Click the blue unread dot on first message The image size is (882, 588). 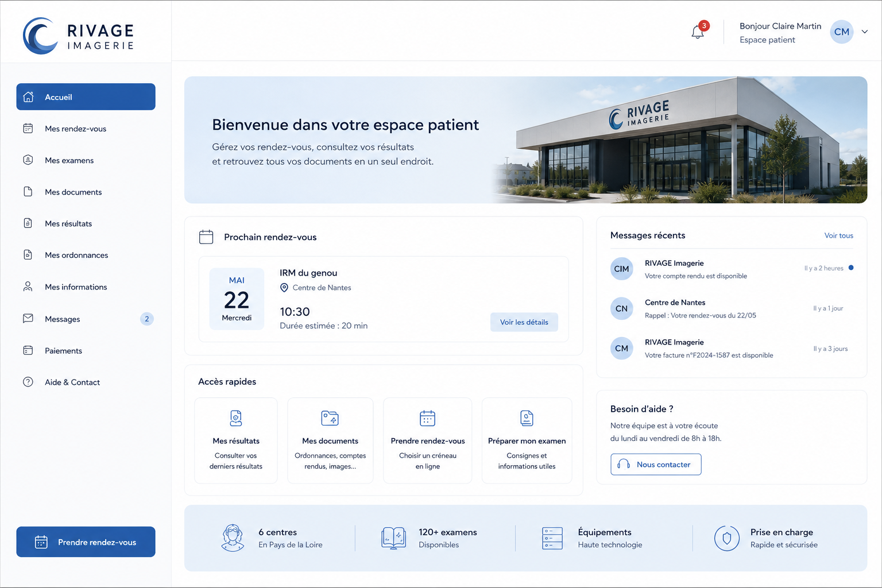[x=851, y=268]
